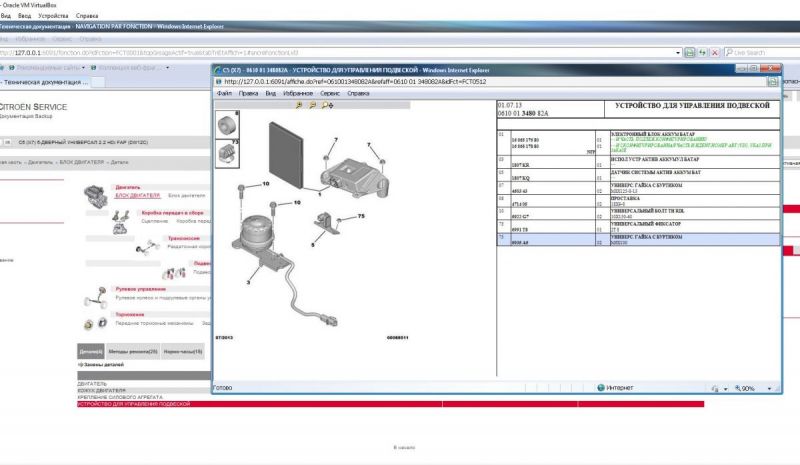
Task: Open the БЛОК ДВИГАТЕЛЯ link
Action: click(137, 196)
